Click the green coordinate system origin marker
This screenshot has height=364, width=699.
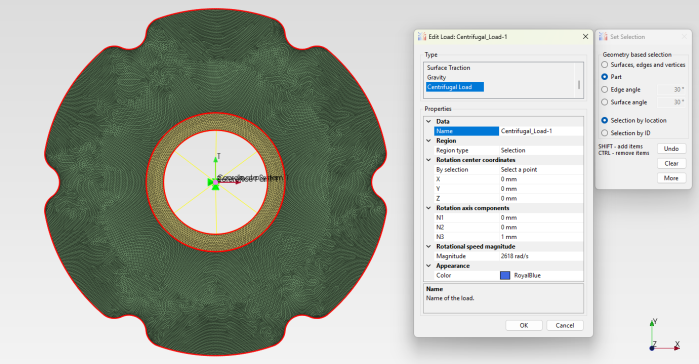coord(214,182)
